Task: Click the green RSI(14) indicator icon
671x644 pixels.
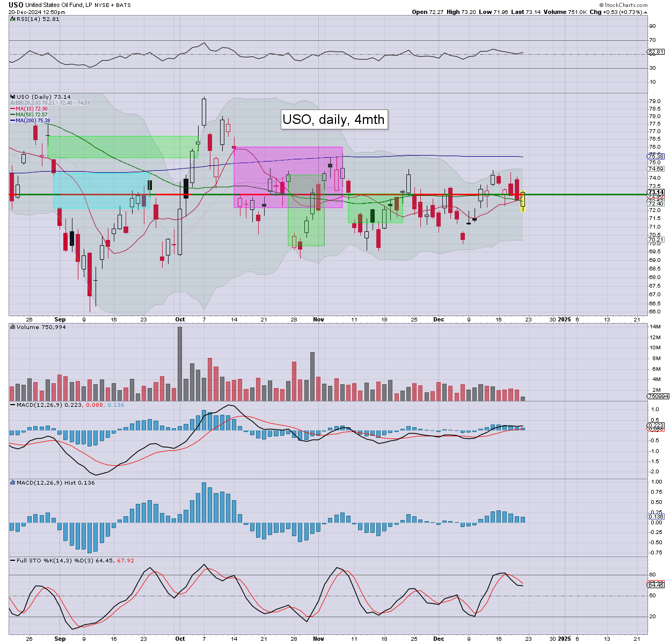Action: [12, 19]
